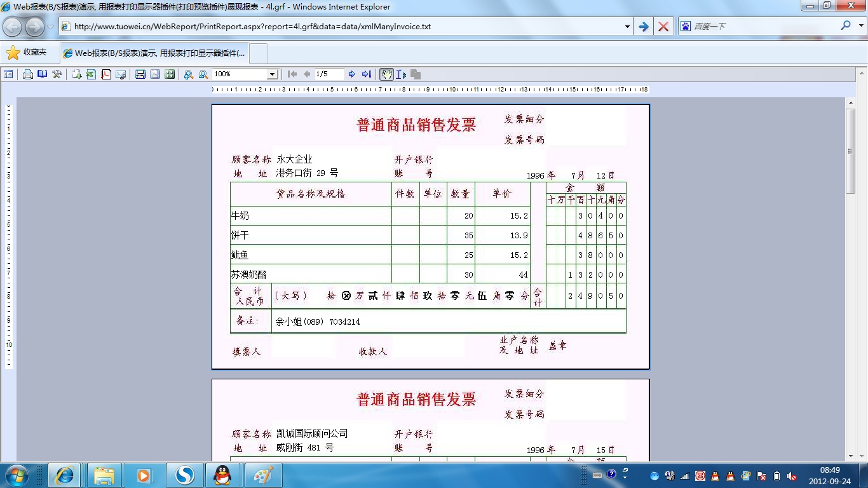868x488 pixels.
Task: Toggle the text select tool
Action: coord(401,74)
